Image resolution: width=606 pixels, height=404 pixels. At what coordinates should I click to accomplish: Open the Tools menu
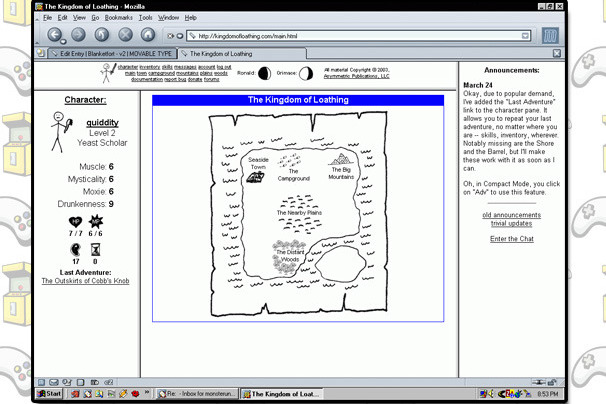click(145, 18)
